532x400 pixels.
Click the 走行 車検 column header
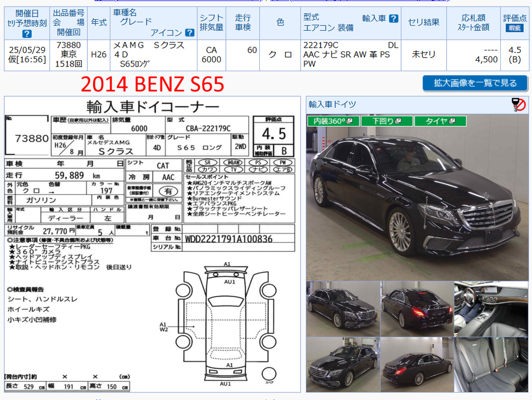243,22
